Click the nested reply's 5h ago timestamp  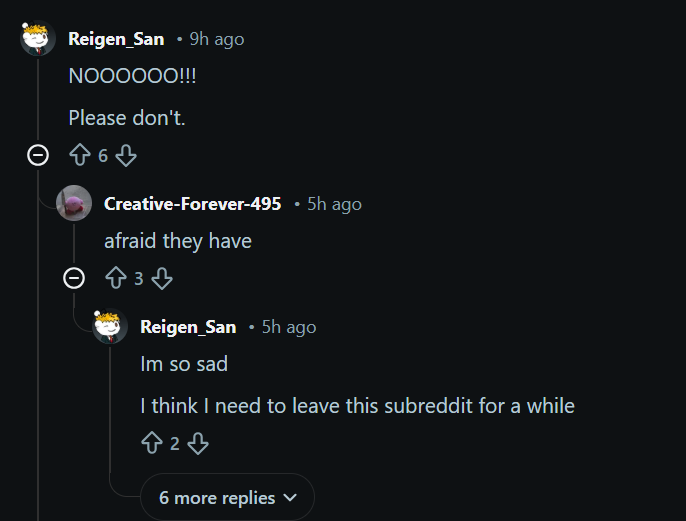(x=289, y=327)
